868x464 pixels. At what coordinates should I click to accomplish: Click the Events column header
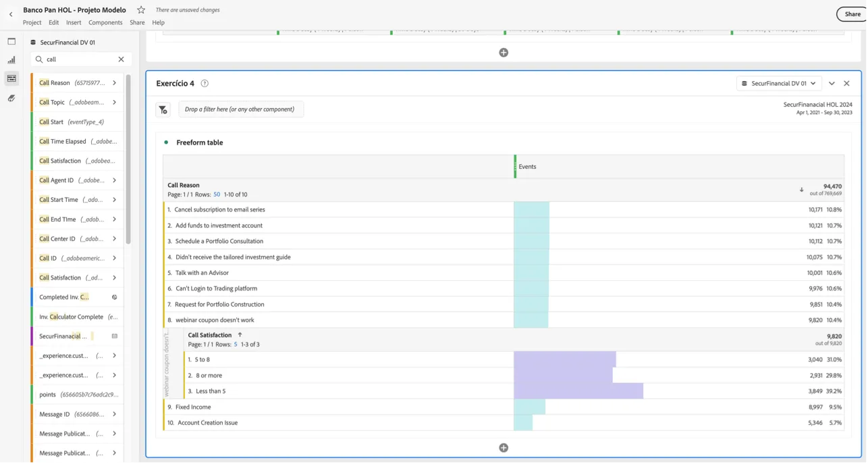(x=679, y=167)
